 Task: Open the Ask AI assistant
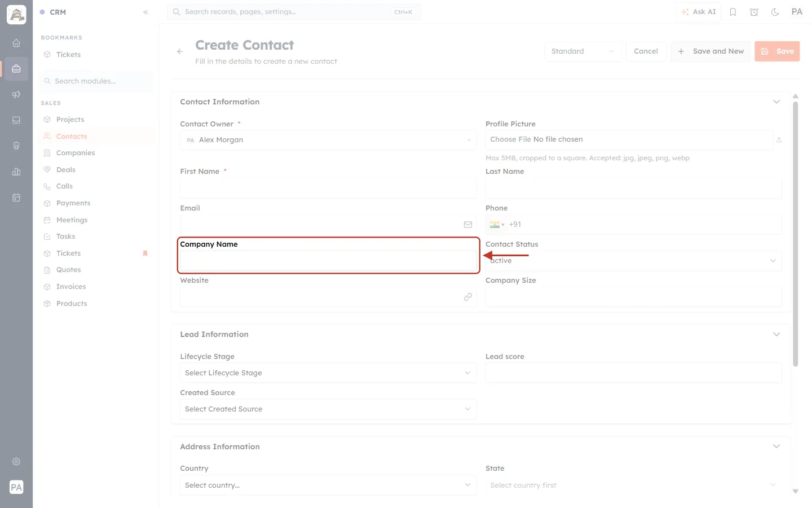pyautogui.click(x=698, y=12)
